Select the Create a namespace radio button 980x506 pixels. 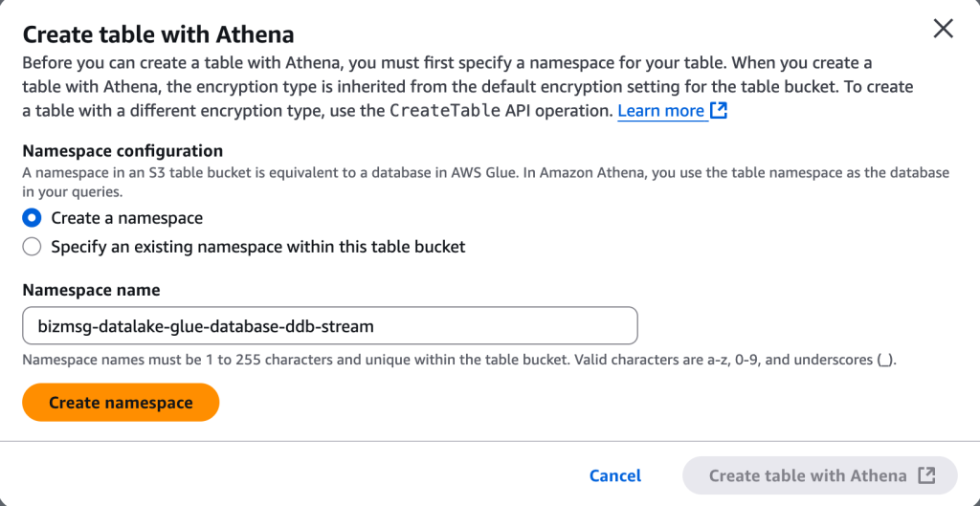32,218
